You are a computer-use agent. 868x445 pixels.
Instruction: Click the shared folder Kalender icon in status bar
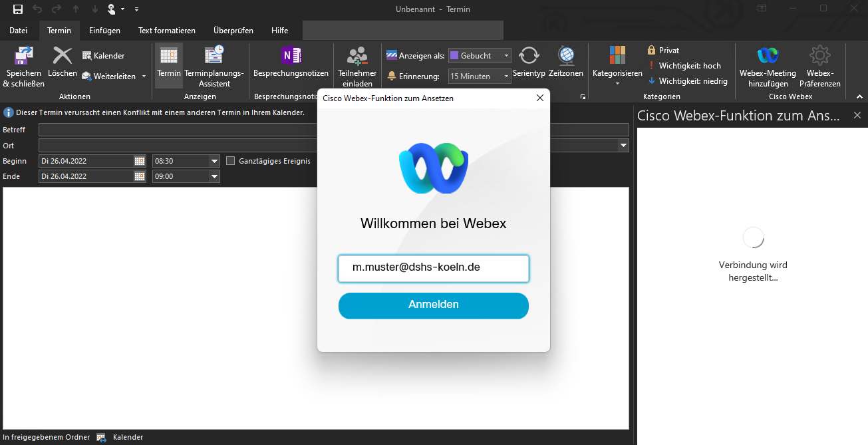click(102, 437)
